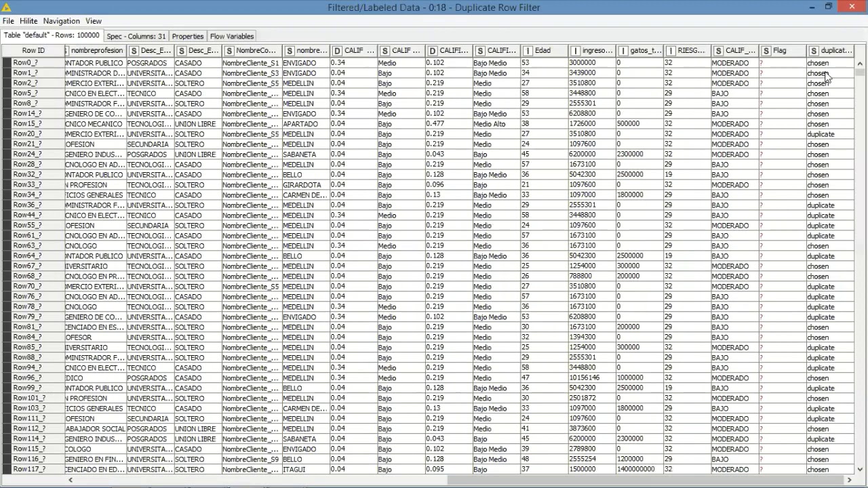Click the Double type icon of CALIF column
The width and height of the screenshot is (868, 488).
337,51
